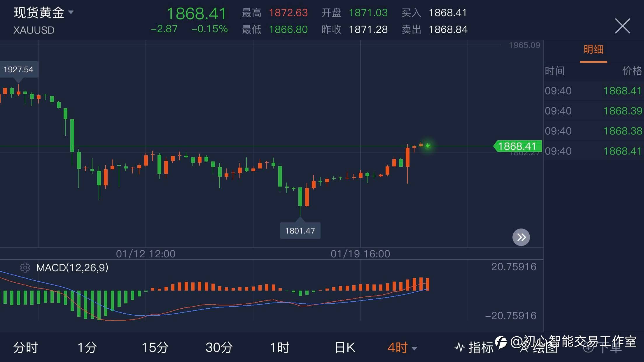The image size is (644, 362).
Task: Select the 日K daily candlestick view
Action: coord(345,347)
